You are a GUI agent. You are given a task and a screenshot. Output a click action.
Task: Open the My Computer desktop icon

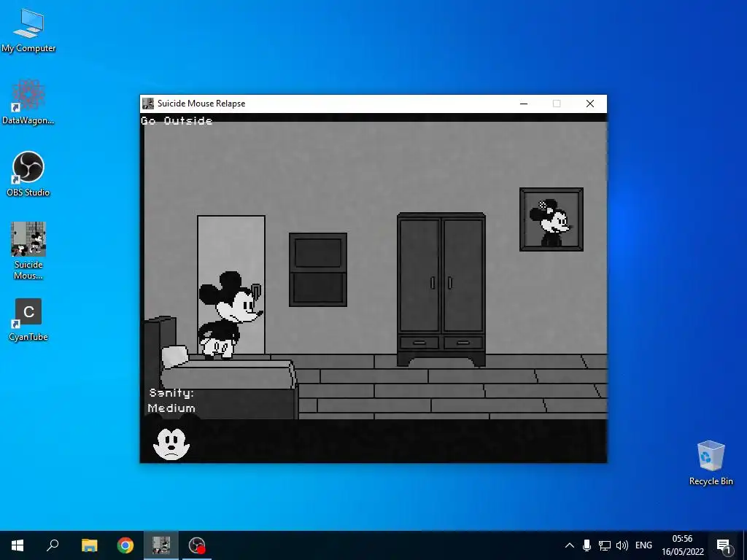pos(28,30)
